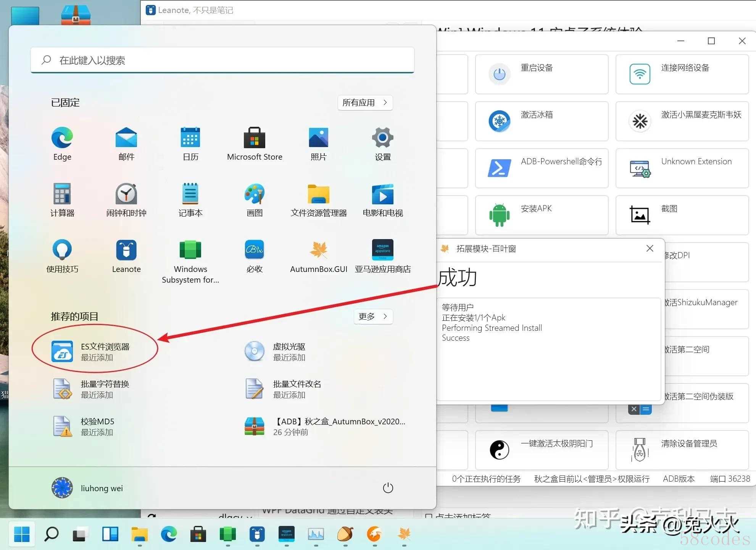Expand 更多 recommended items
The height and width of the screenshot is (550, 756).
pos(373,316)
